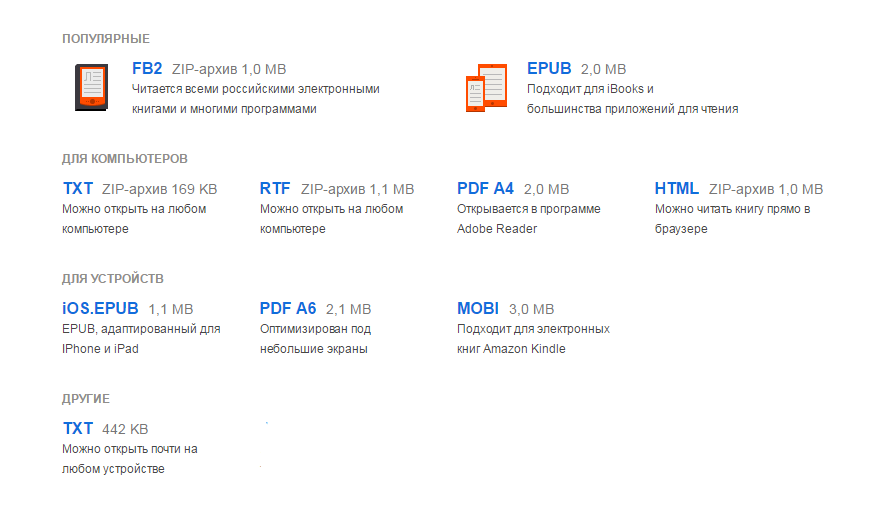This screenshot has width=886, height=516.
Task: Download the book in FB2 format
Action: (x=147, y=69)
